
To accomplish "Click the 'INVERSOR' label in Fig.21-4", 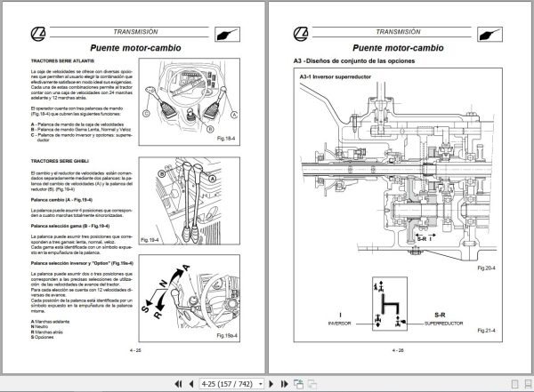I will [x=339, y=324].
